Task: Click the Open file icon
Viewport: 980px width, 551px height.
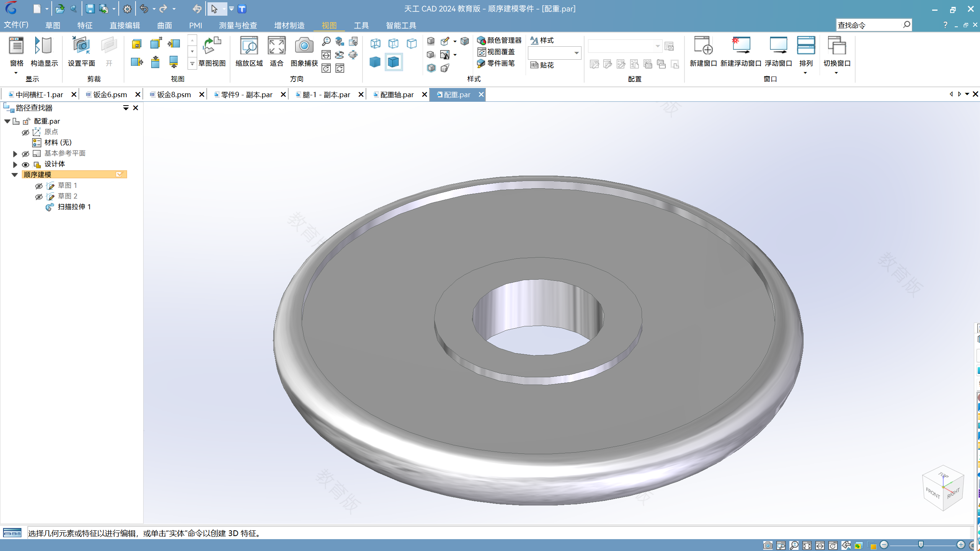Action: [60, 9]
